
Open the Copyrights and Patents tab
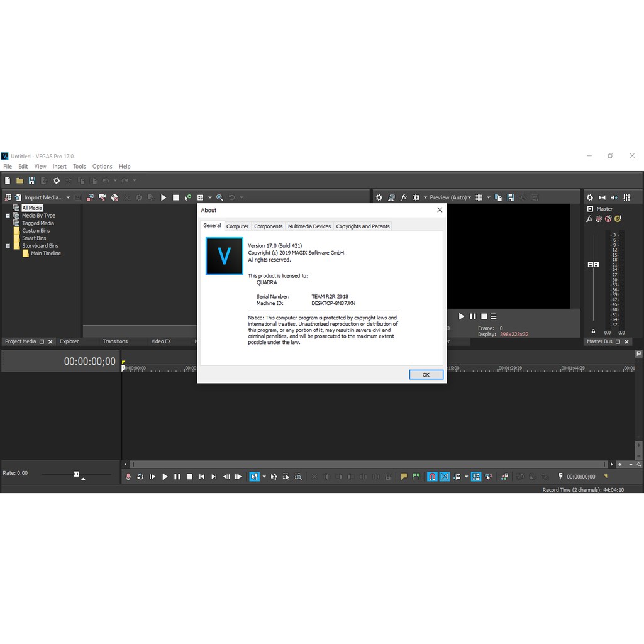(363, 226)
